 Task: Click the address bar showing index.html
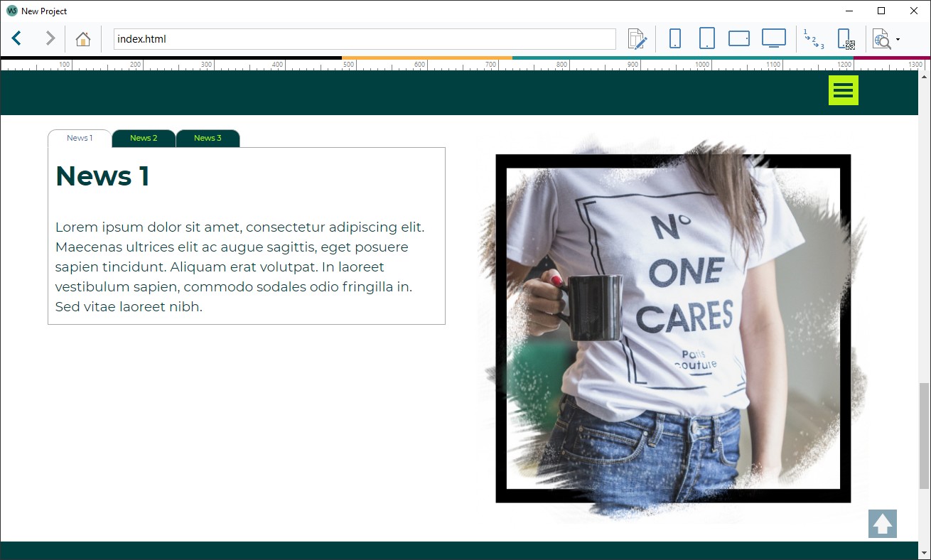(284, 38)
